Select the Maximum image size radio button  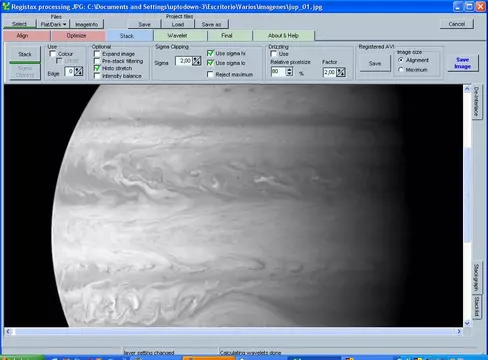point(401,70)
